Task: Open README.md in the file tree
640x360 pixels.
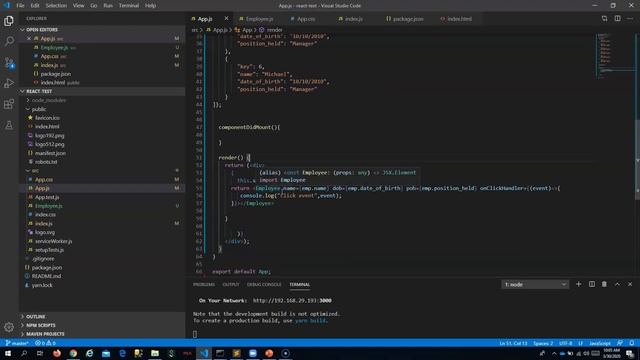Action: (46, 276)
